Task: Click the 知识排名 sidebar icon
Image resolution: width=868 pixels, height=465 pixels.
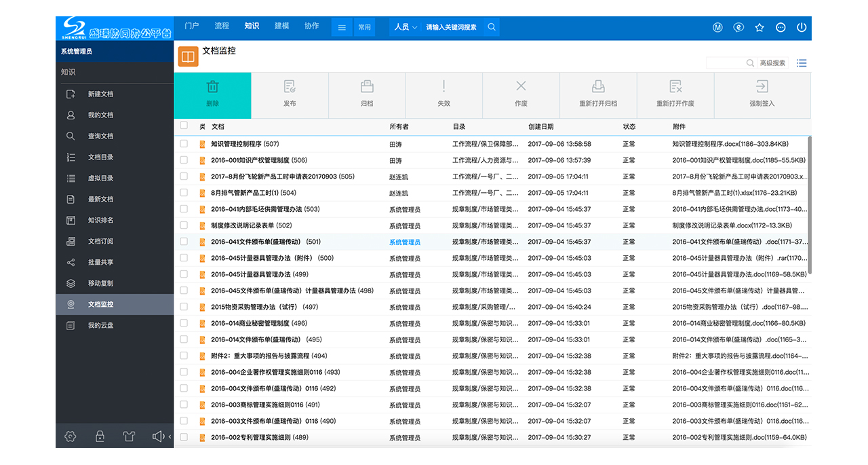Action: (71, 221)
